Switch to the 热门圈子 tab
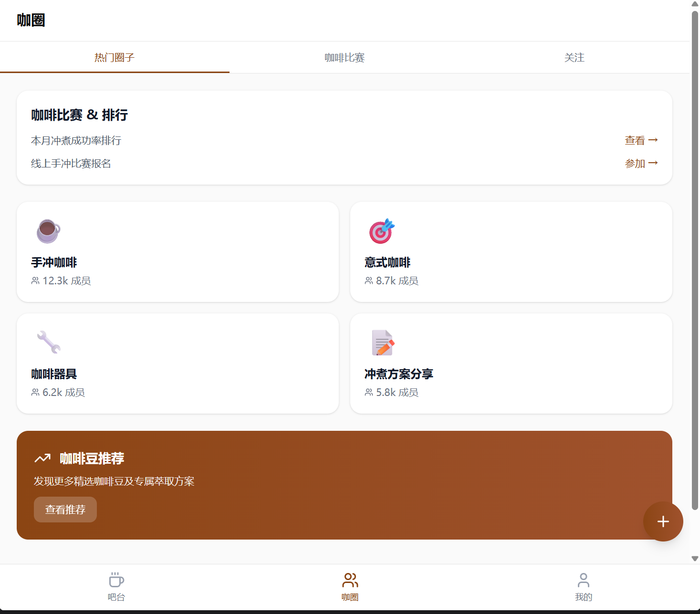The width and height of the screenshot is (700, 614). point(115,58)
